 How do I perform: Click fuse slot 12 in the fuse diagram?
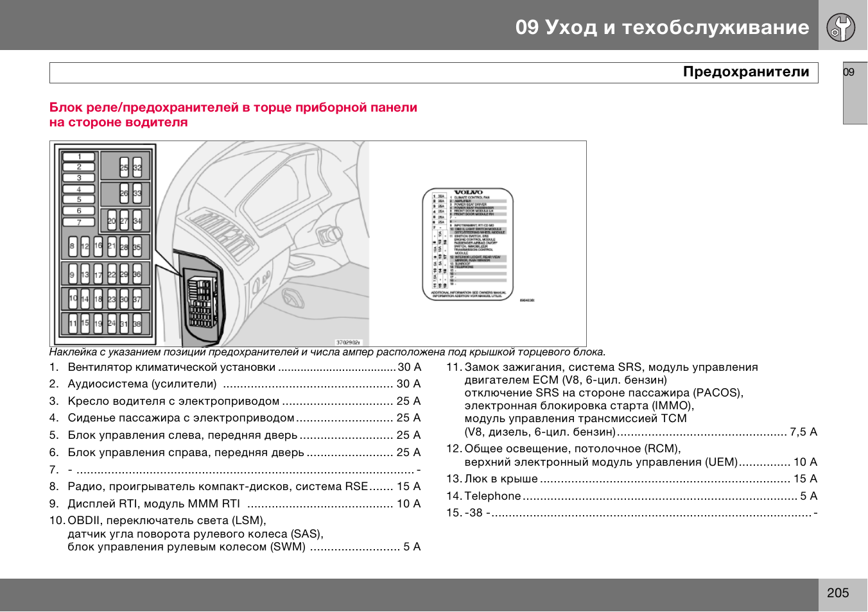click(85, 246)
